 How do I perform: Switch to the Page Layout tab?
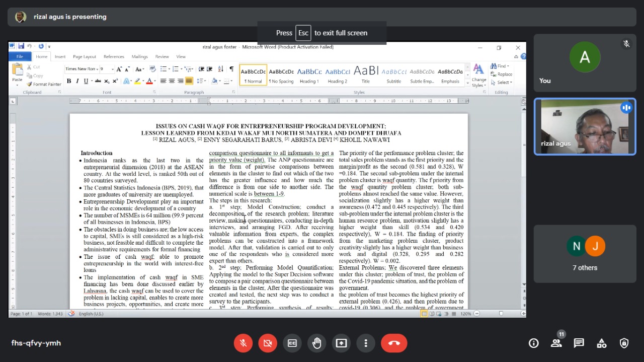84,57
